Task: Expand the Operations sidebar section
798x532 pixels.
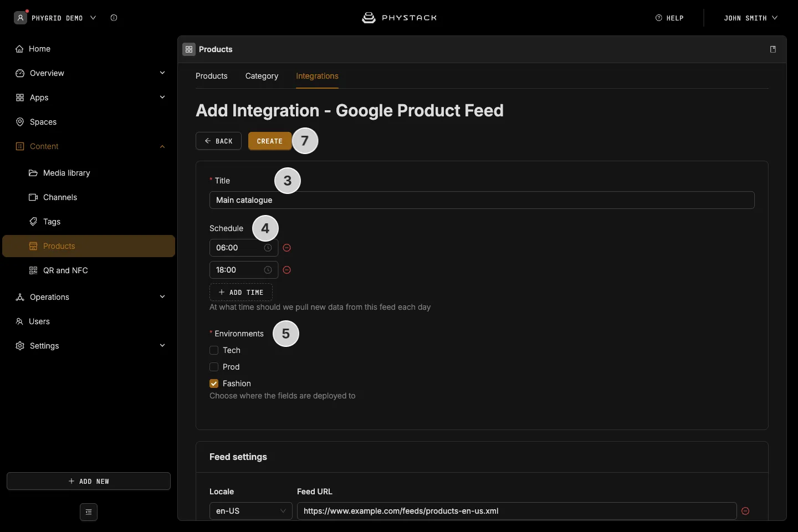Action: (89, 297)
